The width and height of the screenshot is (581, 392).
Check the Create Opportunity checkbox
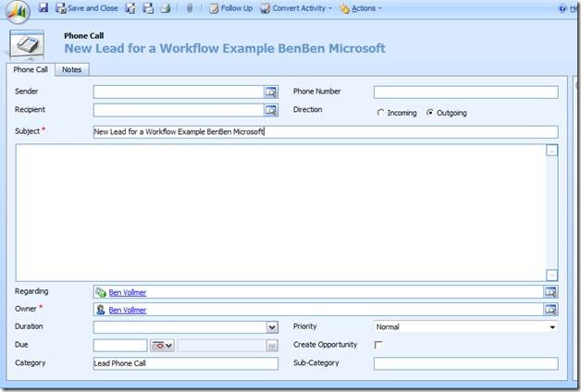(x=377, y=345)
